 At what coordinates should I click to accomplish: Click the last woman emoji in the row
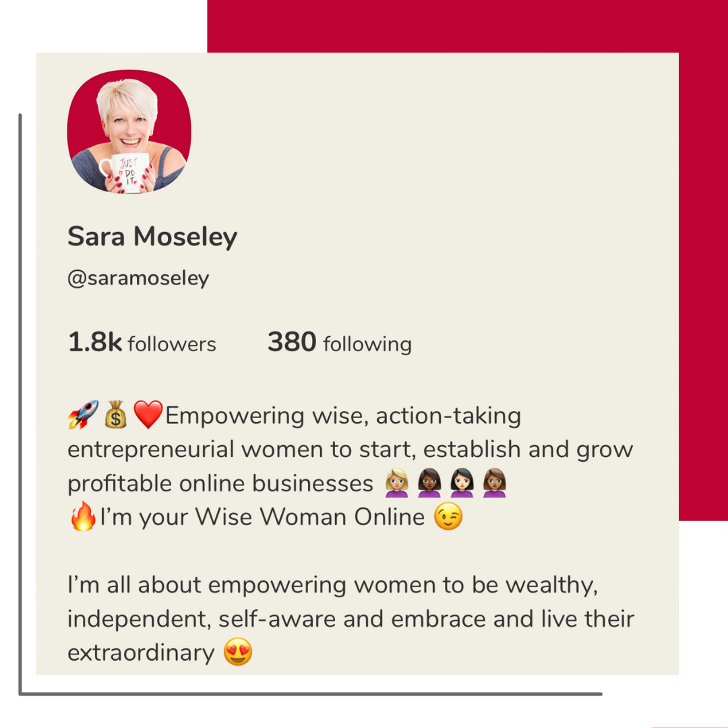coord(495,483)
